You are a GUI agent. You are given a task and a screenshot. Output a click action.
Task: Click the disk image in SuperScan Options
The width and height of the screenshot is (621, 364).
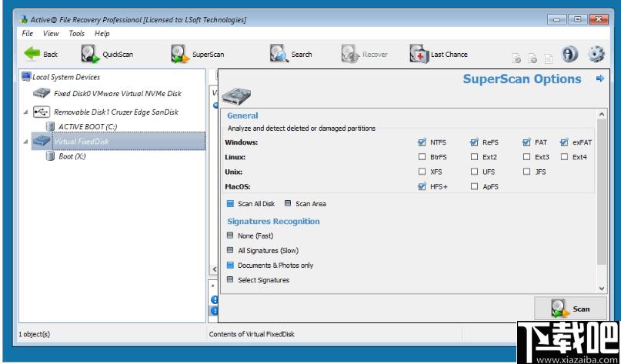(x=236, y=97)
